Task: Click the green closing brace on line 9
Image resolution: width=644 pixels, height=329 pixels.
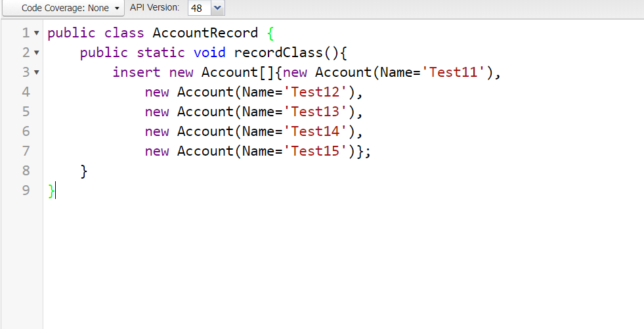Action: click(51, 190)
